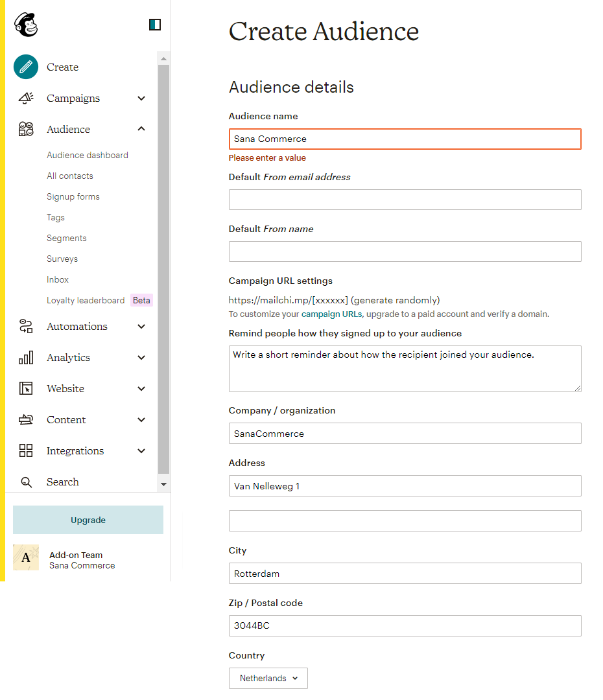Click the Upgrade button
This screenshot has height=700, width=603.
(88, 520)
